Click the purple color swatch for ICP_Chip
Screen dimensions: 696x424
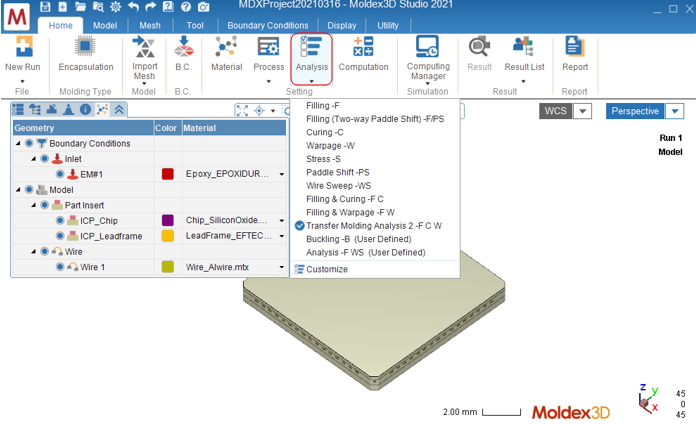pos(167,220)
